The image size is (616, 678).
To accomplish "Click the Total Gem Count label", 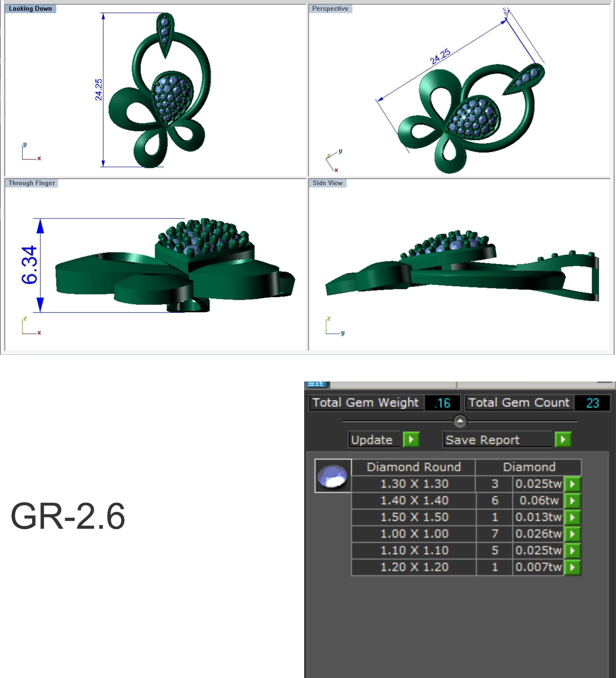I will pyautogui.click(x=519, y=403).
